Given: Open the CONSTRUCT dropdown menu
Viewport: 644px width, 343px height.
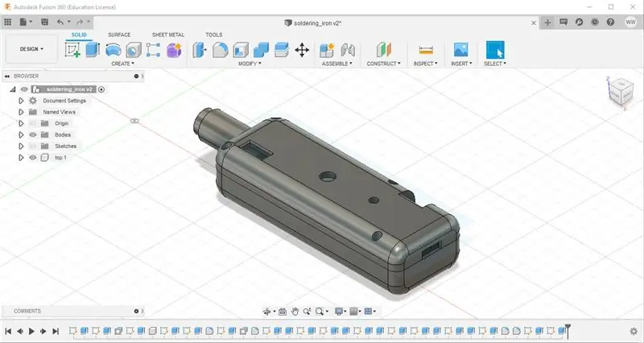Looking at the screenshot, I should 383,64.
